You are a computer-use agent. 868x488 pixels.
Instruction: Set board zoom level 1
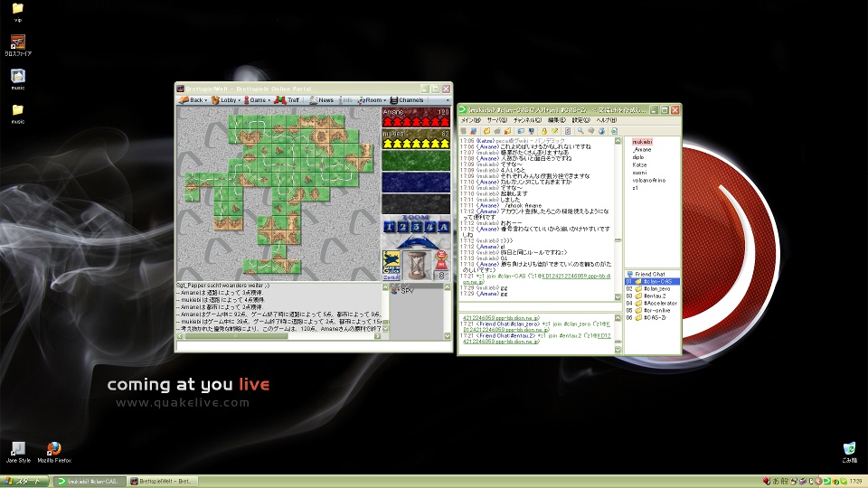389,227
